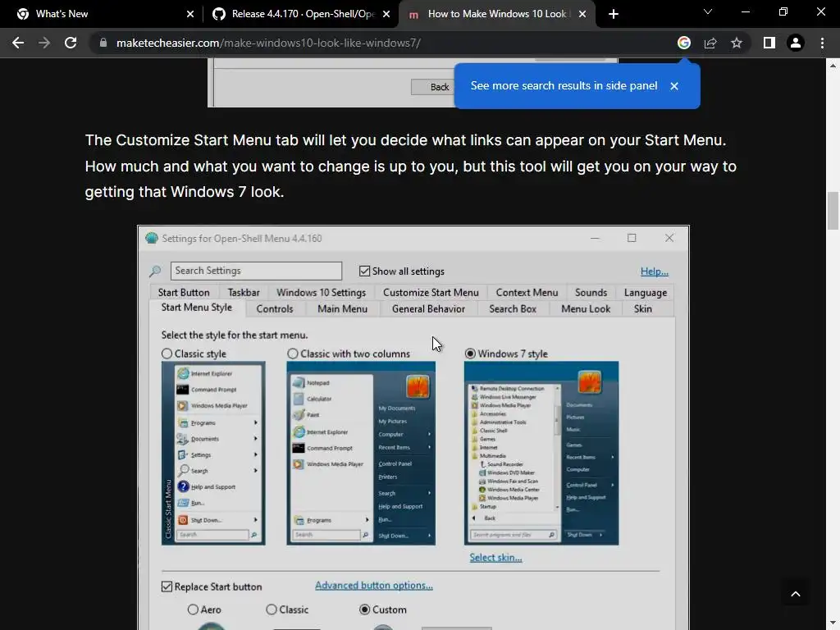Open the Skin tab
This screenshot has width=840, height=630.
pyautogui.click(x=643, y=308)
